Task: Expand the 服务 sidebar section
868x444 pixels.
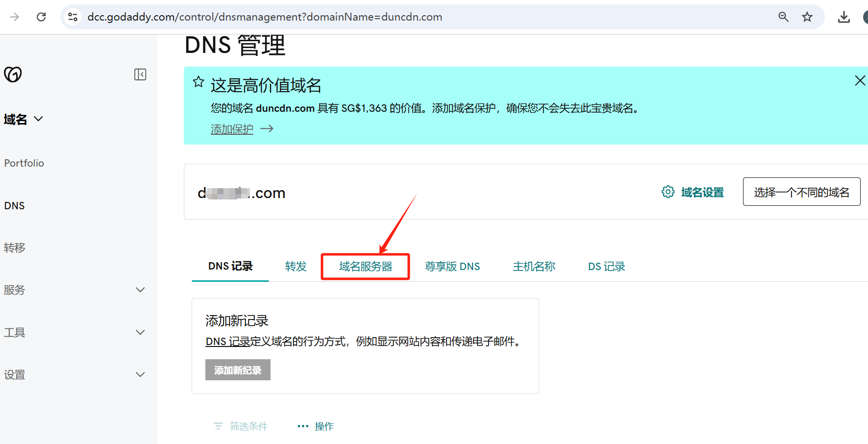Action: [140, 290]
